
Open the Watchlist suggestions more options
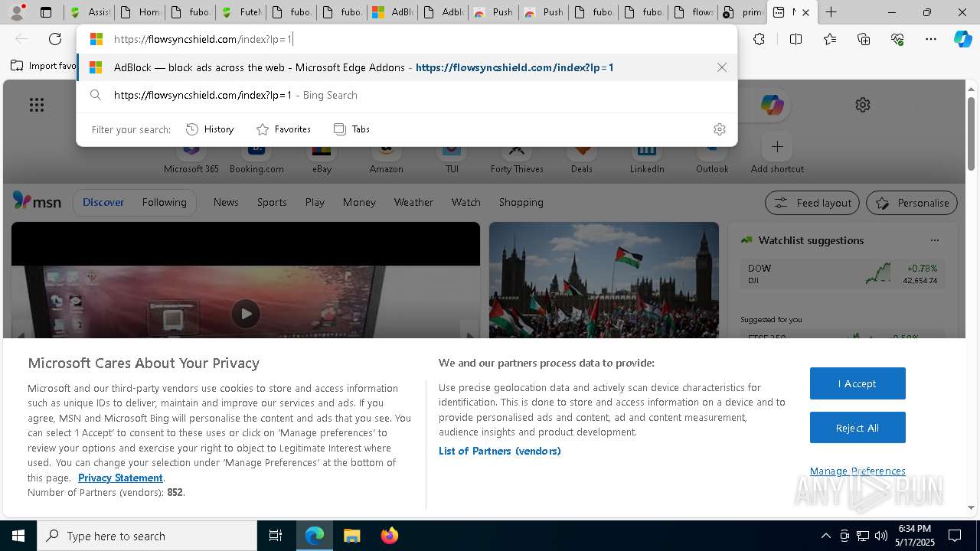point(934,240)
